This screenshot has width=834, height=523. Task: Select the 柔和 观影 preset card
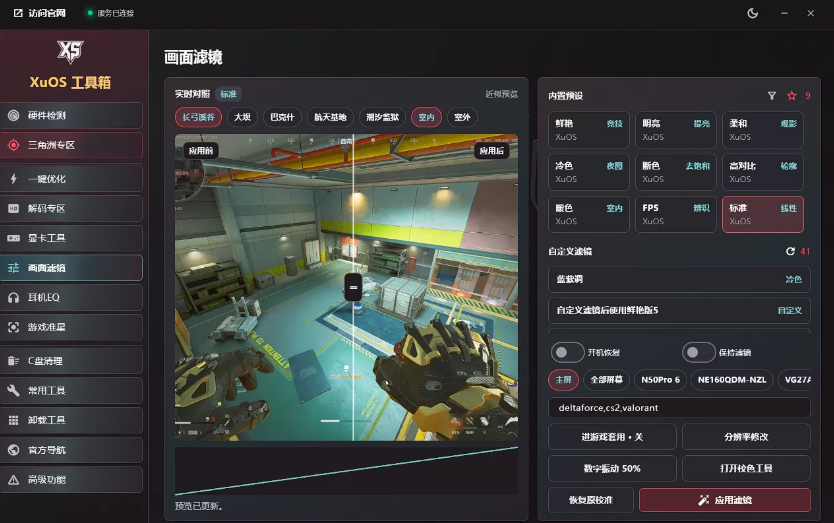[x=763, y=130]
